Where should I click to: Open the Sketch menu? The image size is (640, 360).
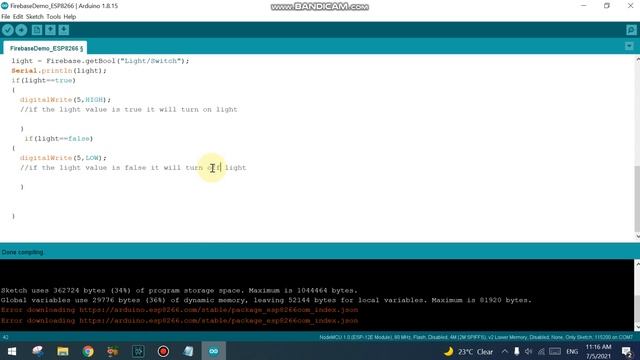pyautogui.click(x=35, y=17)
